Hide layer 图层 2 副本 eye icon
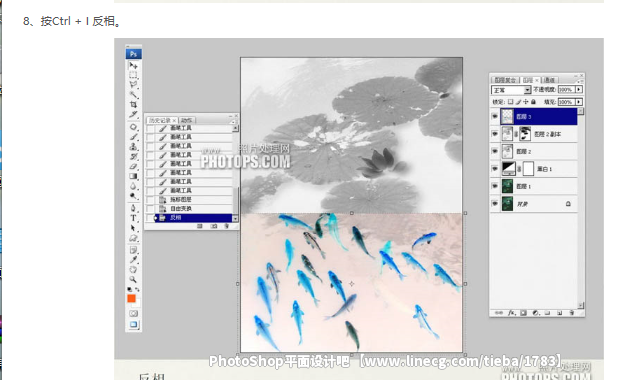The width and height of the screenshot is (617, 380). [x=495, y=134]
